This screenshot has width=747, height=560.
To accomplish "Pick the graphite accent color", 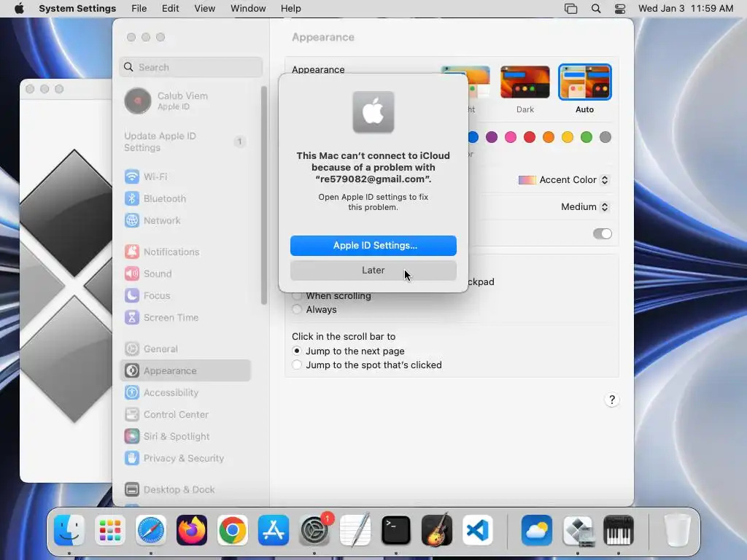I will pos(605,137).
